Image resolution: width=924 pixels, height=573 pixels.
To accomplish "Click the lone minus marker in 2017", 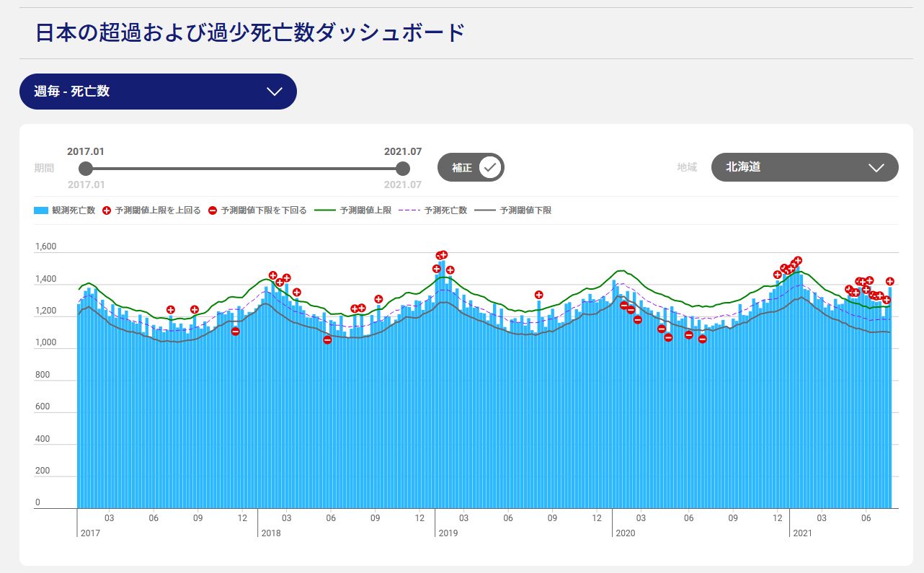I will (236, 332).
